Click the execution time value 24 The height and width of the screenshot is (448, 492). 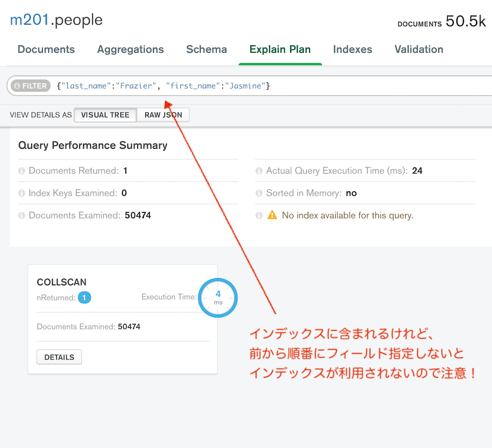tap(417, 170)
